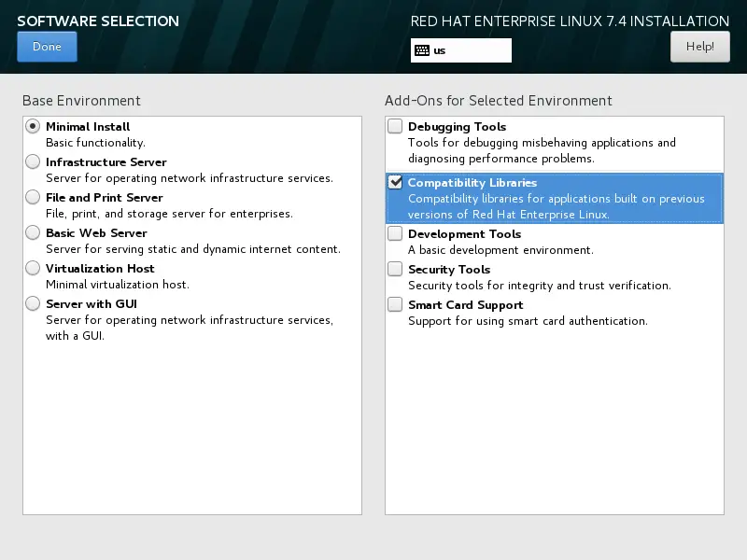Choose Infrastructure Server base environment
The height and width of the screenshot is (560, 747).
point(33,161)
